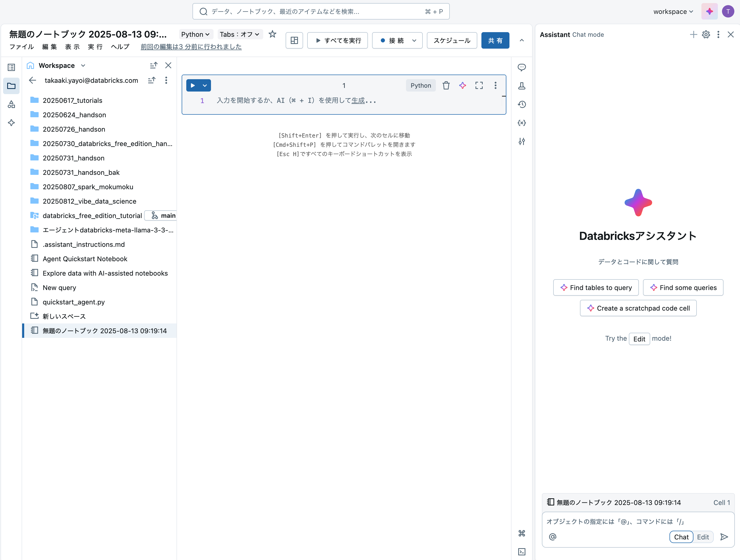Expand the Tabs: オフ dropdown
The height and width of the screenshot is (560, 740).
click(x=240, y=34)
